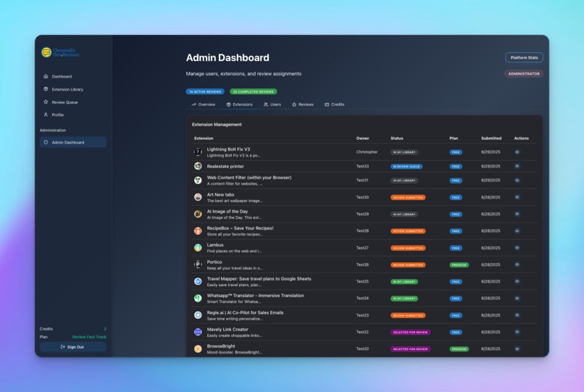The width and height of the screenshot is (584, 392).
Task: Click the Submitted column header
Action: click(491, 138)
